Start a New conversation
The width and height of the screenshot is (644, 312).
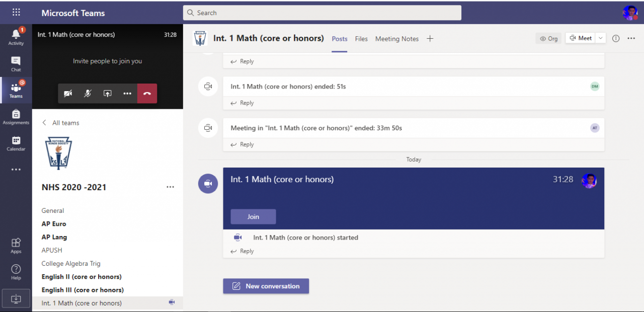click(x=266, y=286)
